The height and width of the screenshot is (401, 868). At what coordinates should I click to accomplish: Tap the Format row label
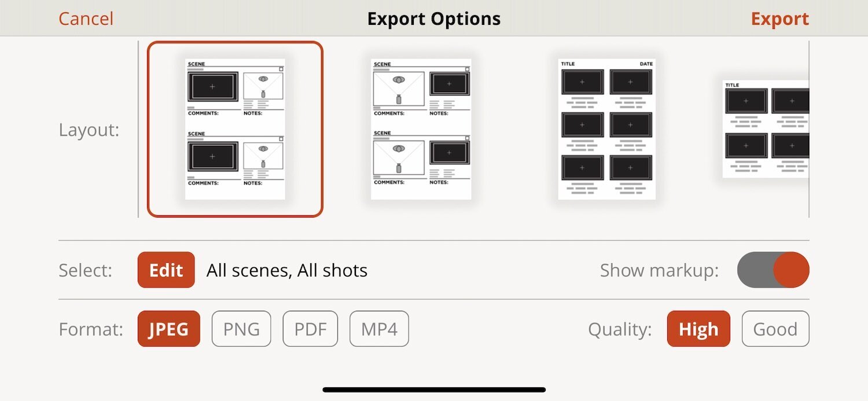[90, 329]
